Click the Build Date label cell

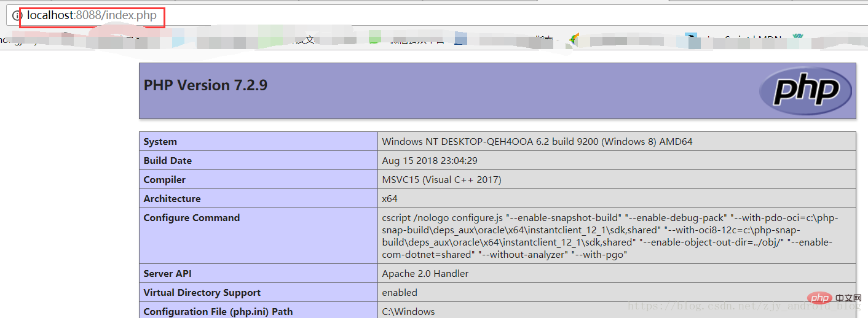point(259,161)
